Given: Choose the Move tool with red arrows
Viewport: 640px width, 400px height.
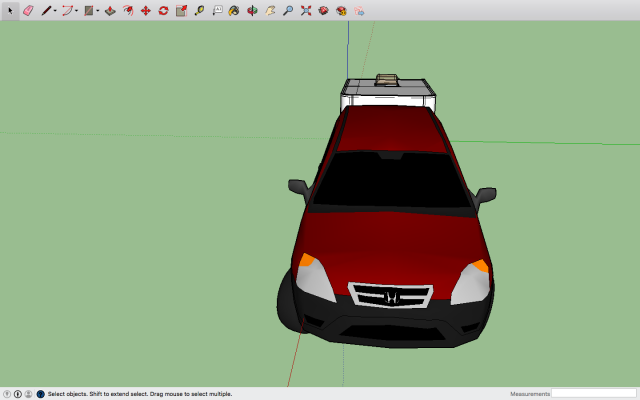Looking at the screenshot, I should tap(146, 11).
